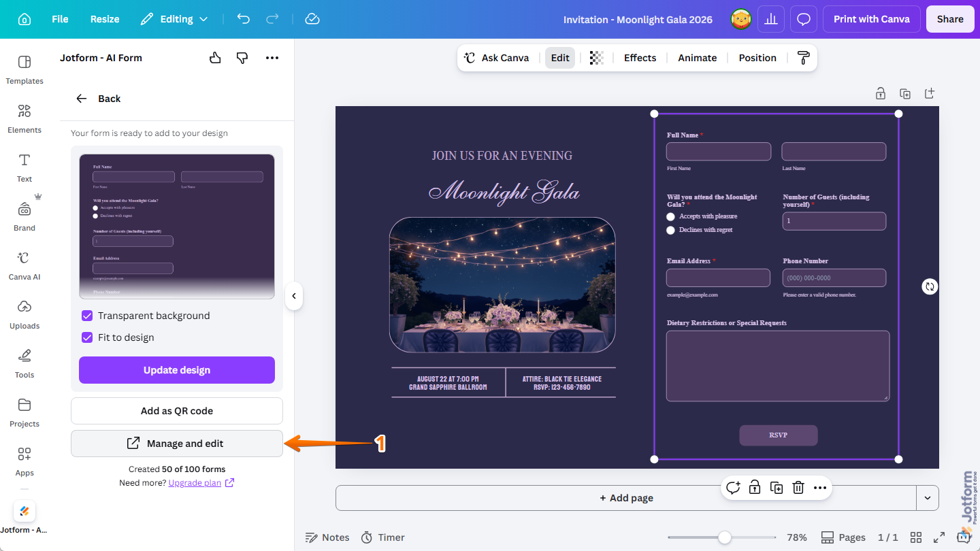The image size is (980, 551).
Task: Check cloud save status icon
Action: (x=312, y=19)
